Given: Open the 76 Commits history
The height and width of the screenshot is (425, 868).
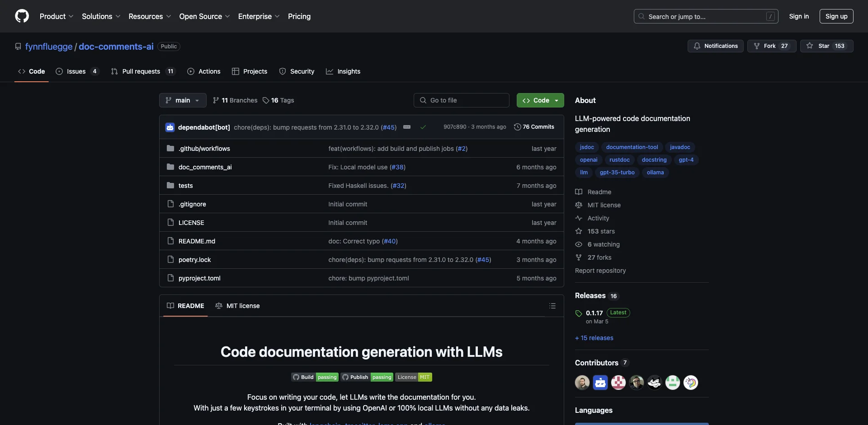Looking at the screenshot, I should click(534, 127).
